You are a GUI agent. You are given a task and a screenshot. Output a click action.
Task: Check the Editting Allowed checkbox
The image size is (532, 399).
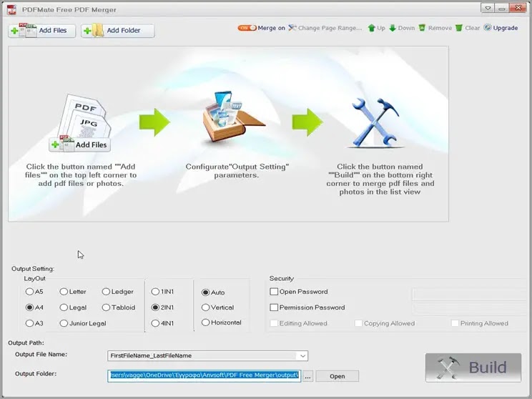pyautogui.click(x=274, y=323)
